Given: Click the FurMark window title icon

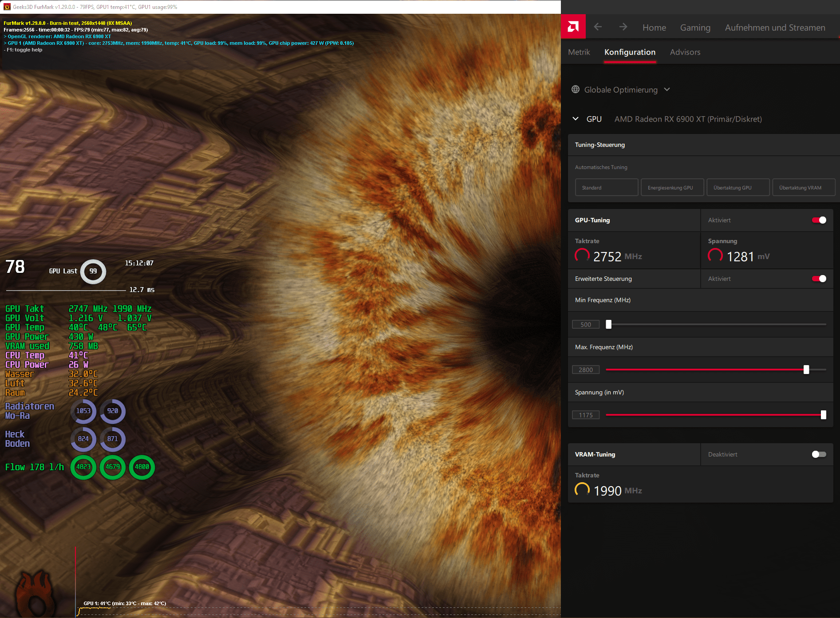Looking at the screenshot, I should pos(7,7).
